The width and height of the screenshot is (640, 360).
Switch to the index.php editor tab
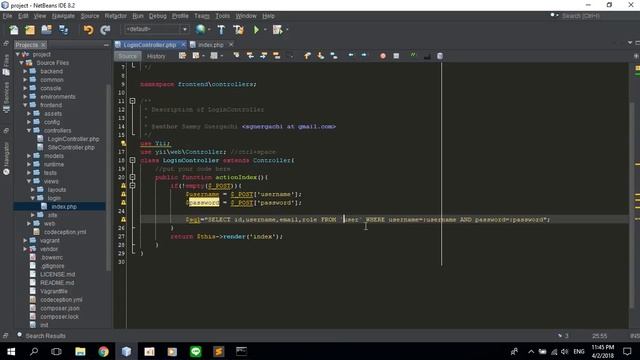[x=211, y=44]
